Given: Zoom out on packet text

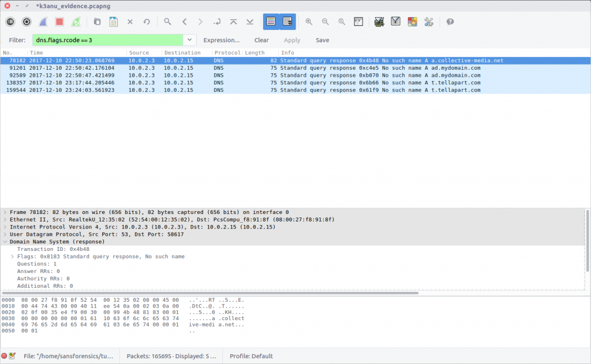Looking at the screenshot, I should click(326, 22).
